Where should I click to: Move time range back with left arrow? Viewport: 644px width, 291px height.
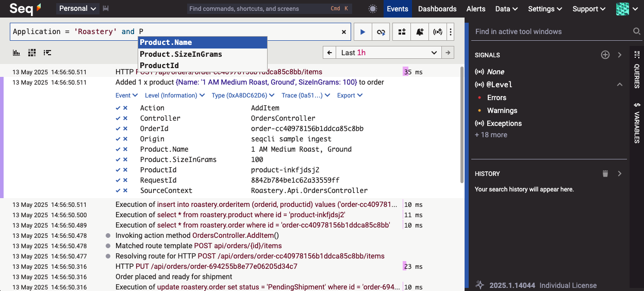(329, 53)
